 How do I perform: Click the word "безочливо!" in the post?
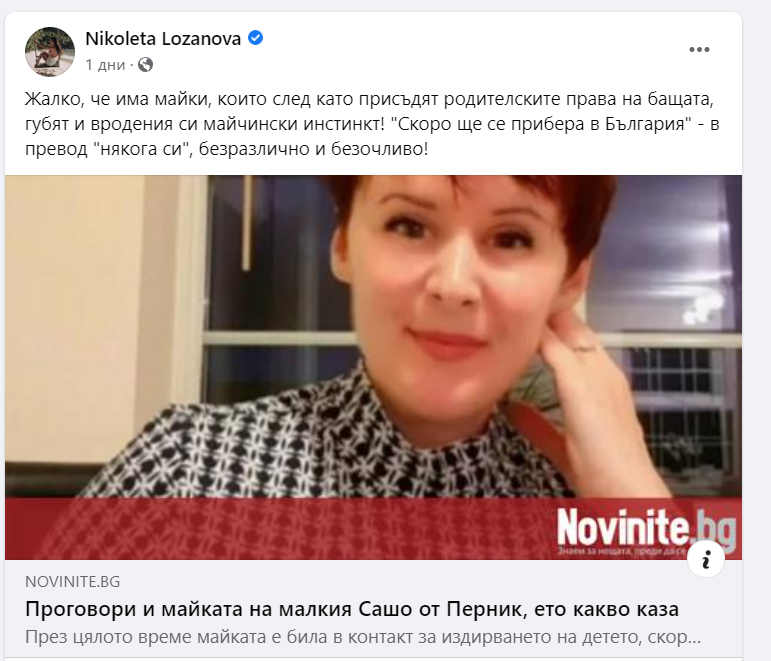380,149
